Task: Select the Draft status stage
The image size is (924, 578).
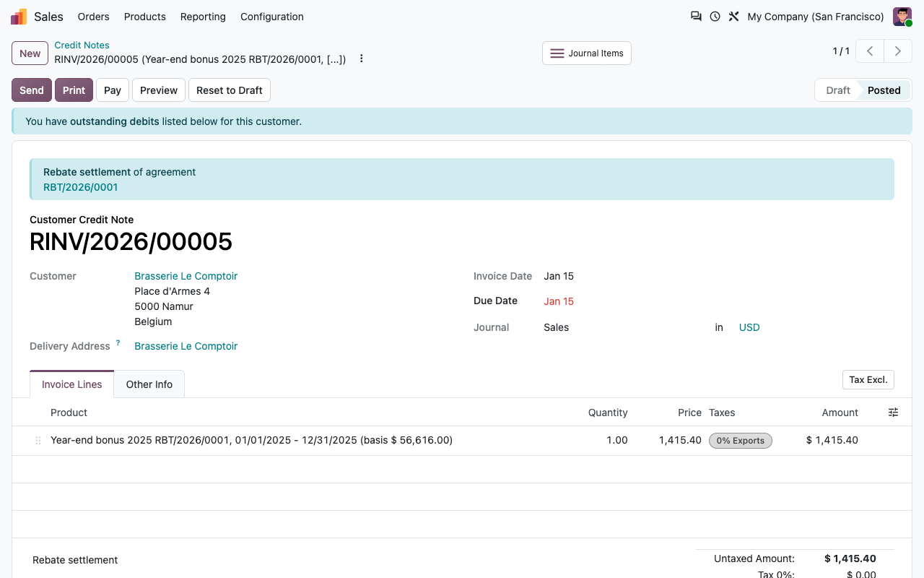Action: (838, 90)
